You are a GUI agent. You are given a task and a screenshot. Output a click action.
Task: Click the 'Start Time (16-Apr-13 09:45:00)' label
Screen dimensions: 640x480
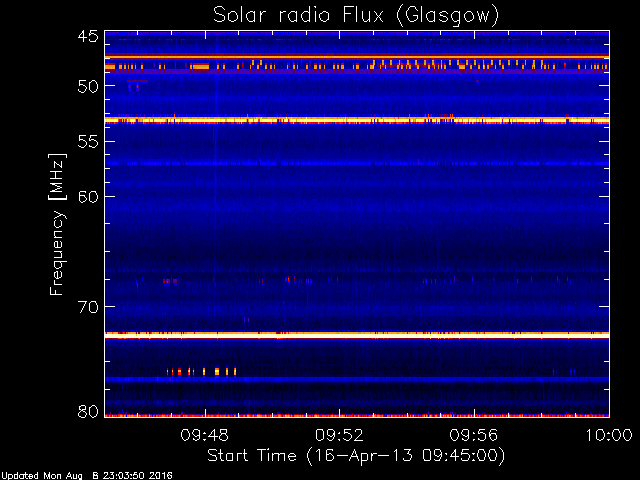pos(356,456)
